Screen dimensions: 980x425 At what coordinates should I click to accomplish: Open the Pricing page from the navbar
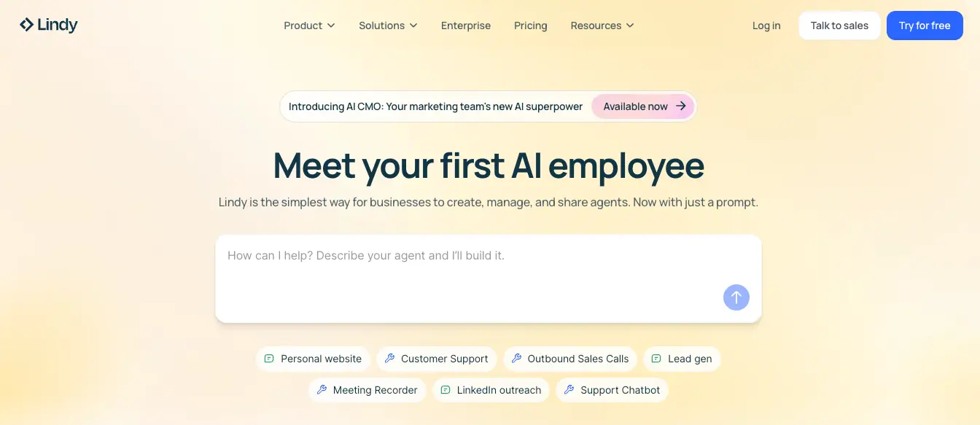(530, 26)
